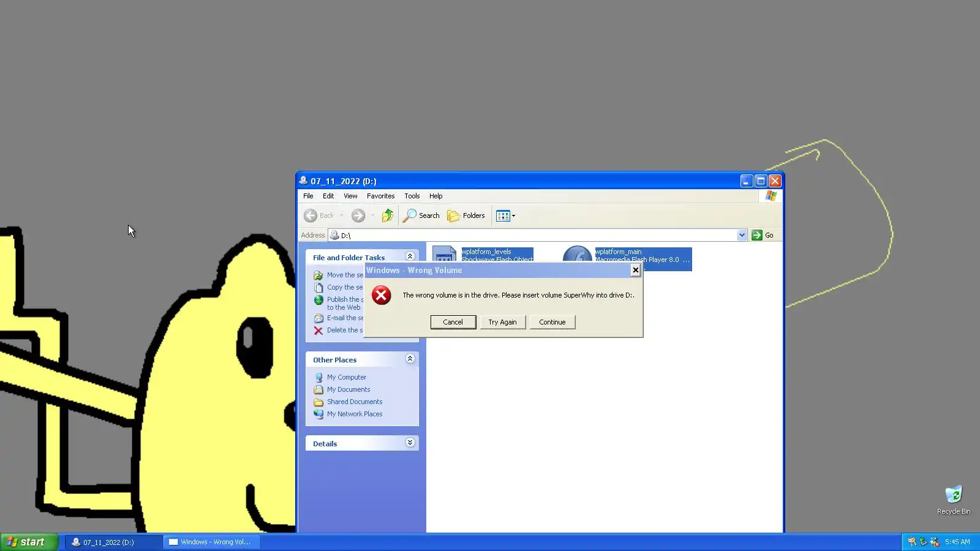Open My Documents from Other Places
The height and width of the screenshot is (551, 980).
[349, 389]
